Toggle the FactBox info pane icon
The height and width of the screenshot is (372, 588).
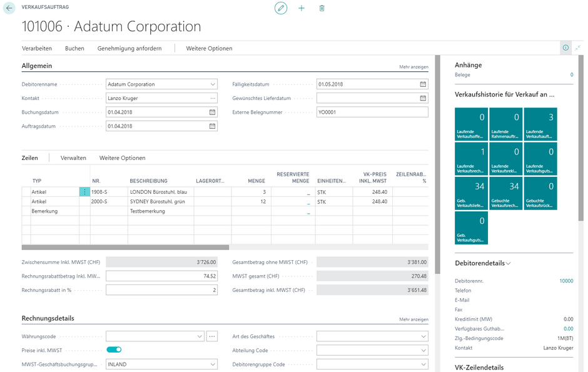(x=565, y=48)
